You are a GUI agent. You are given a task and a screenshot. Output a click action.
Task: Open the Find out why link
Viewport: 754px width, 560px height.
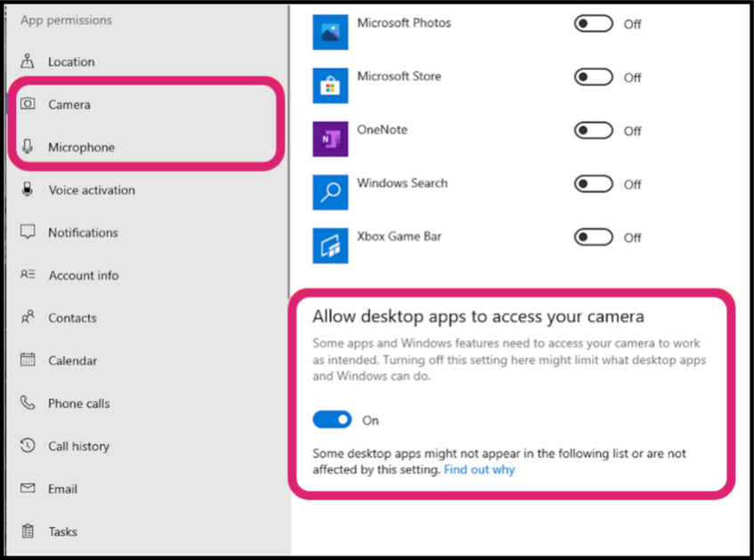click(479, 469)
